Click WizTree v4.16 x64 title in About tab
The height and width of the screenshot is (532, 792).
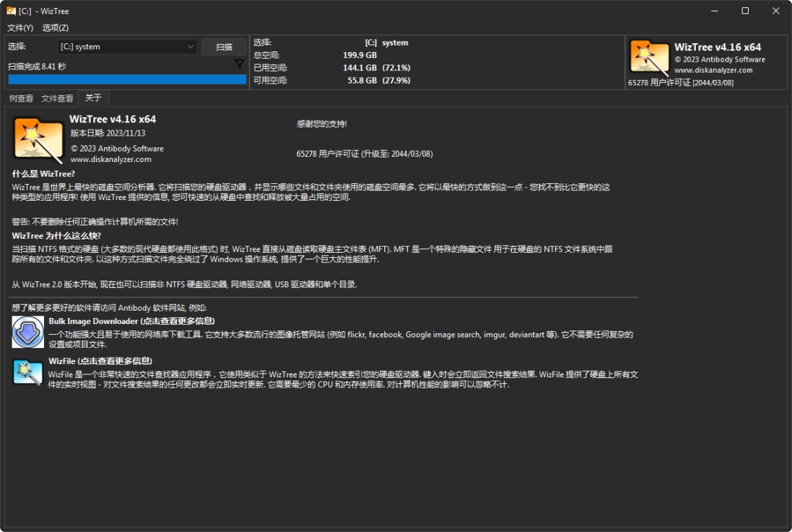tap(113, 119)
